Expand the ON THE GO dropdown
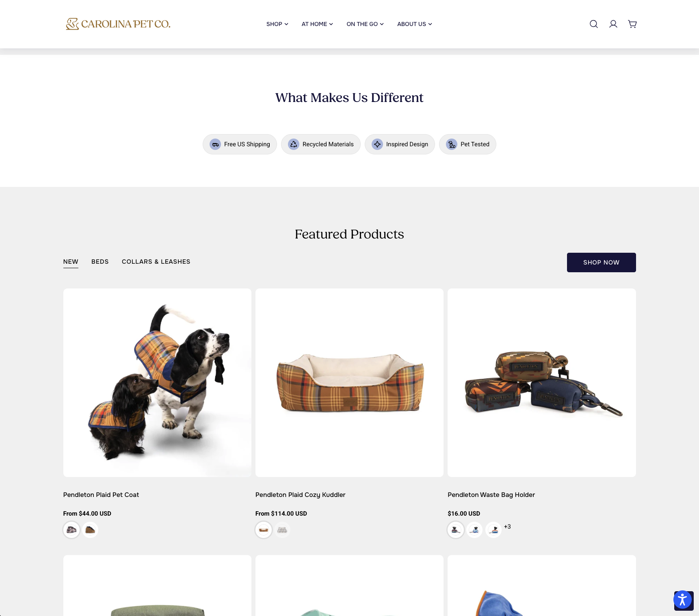The height and width of the screenshot is (616, 699). [x=365, y=24]
